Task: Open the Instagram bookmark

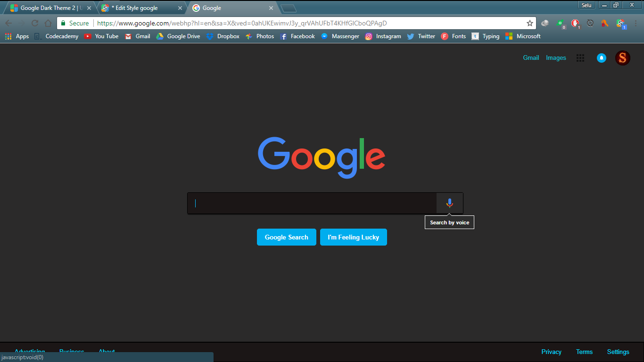Action: tap(383, 36)
